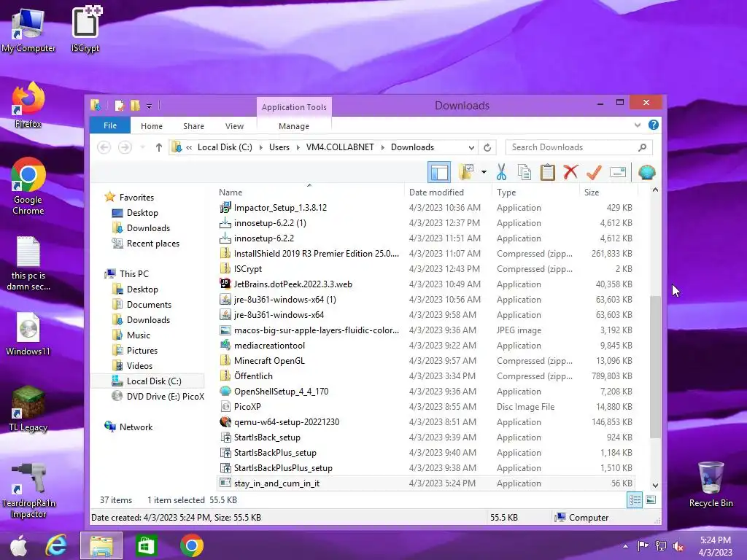Click the red X Delete toolbar icon
747x560 pixels.
click(570, 172)
